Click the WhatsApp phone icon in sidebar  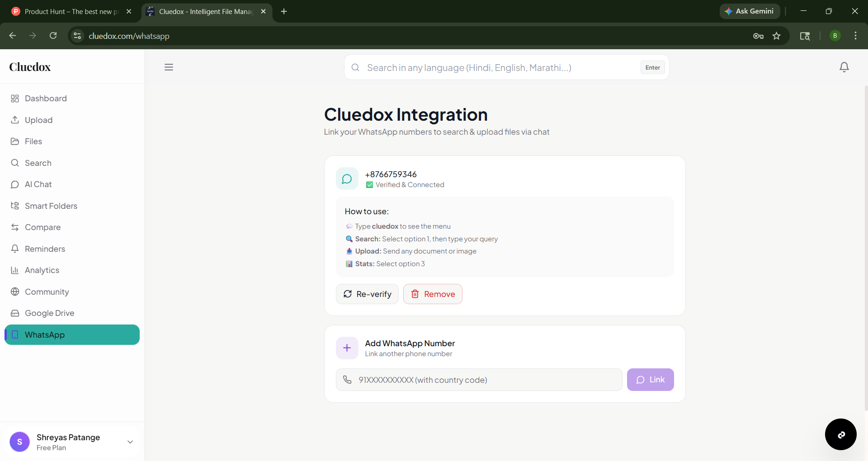pyautogui.click(x=15, y=334)
